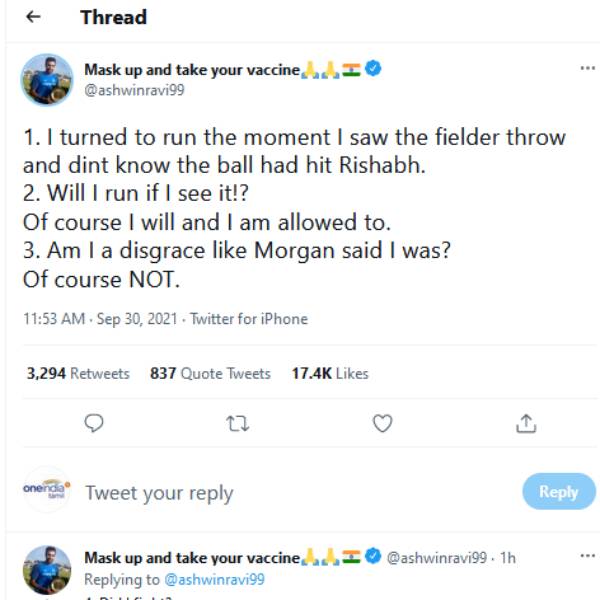Like the tweet with the heart icon
The image size is (600, 600).
[382, 424]
